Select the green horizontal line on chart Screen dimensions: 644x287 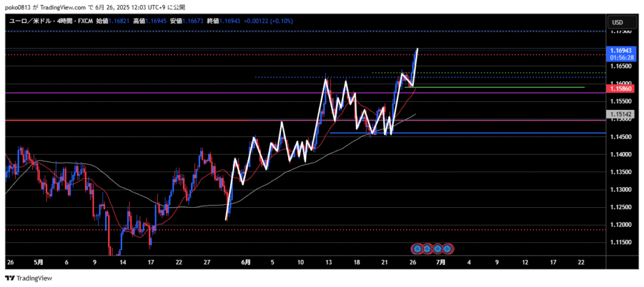(x=503, y=87)
